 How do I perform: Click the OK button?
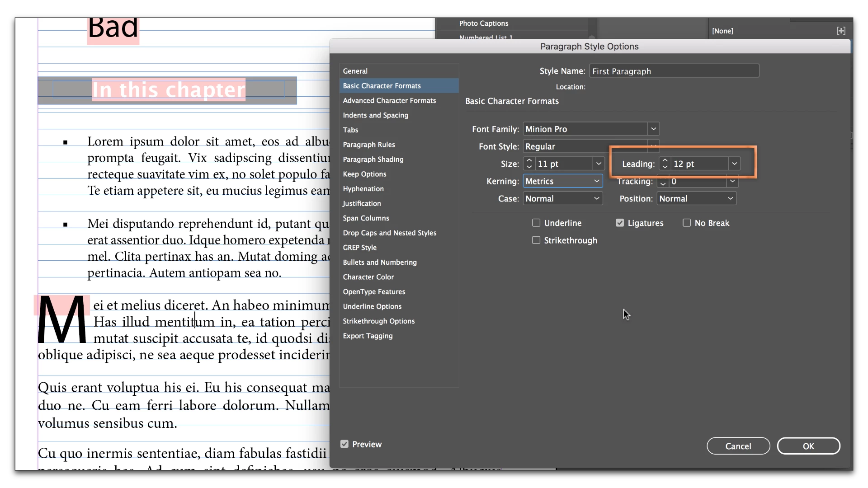[808, 446]
